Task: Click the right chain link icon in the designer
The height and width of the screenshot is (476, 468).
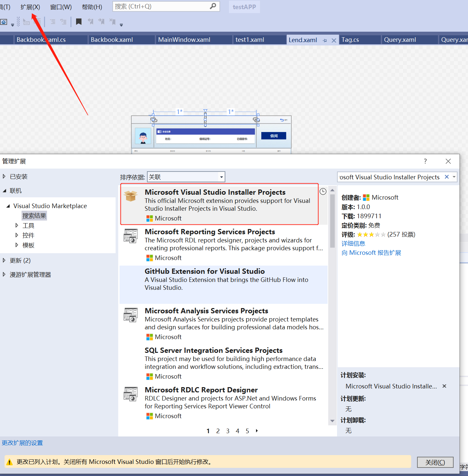Action: point(256,120)
